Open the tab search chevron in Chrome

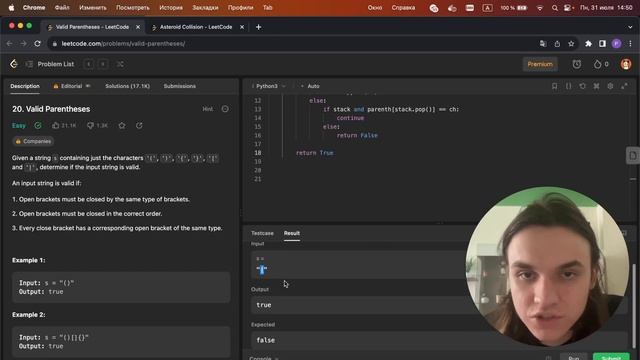(630, 27)
